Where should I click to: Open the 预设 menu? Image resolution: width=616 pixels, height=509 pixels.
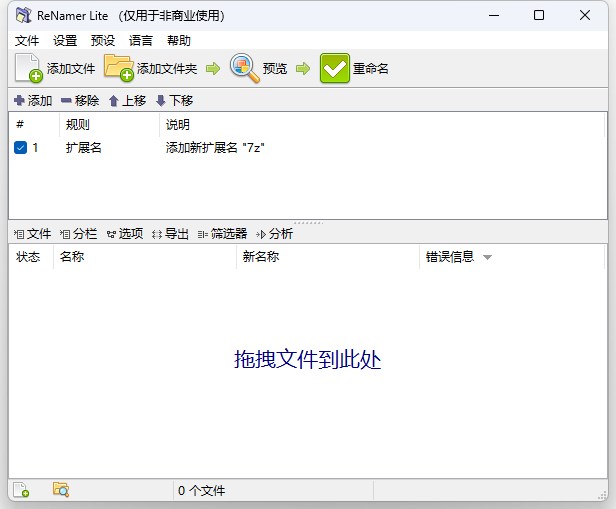click(x=103, y=40)
